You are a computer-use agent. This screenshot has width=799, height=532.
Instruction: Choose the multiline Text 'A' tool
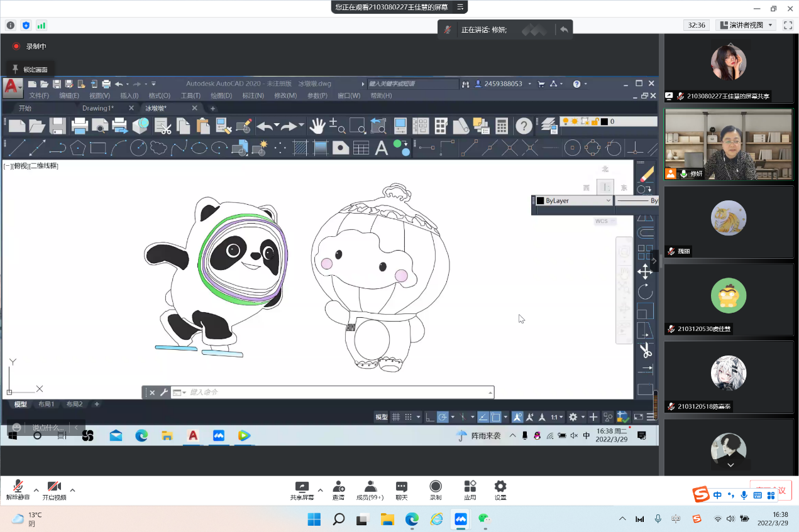tap(381, 148)
